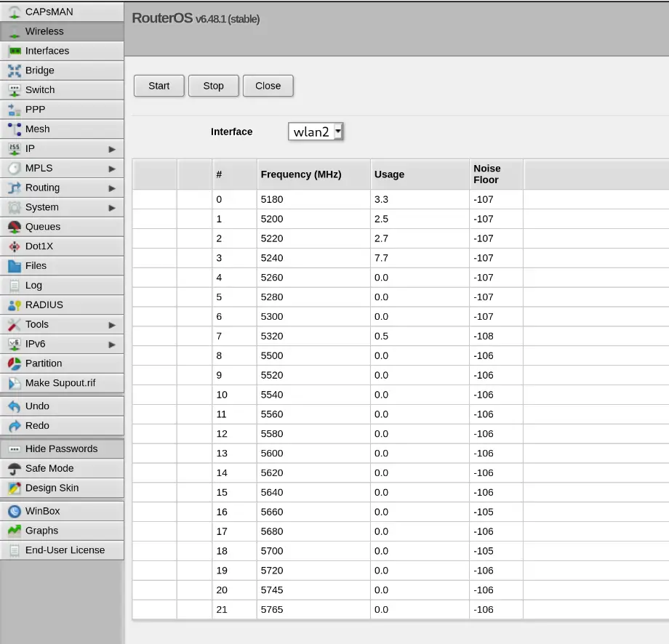669x644 pixels.
Task: Open the Files folder icon
Action: (x=15, y=266)
